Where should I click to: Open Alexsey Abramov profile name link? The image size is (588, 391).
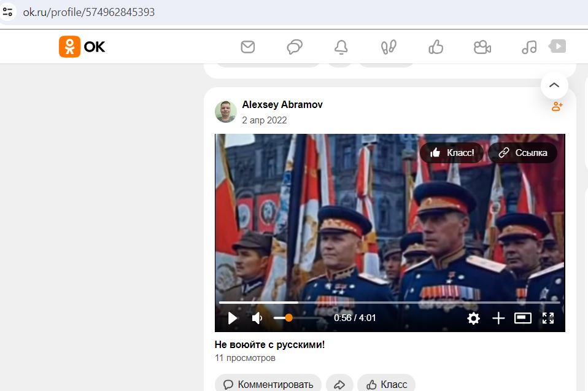click(x=282, y=104)
